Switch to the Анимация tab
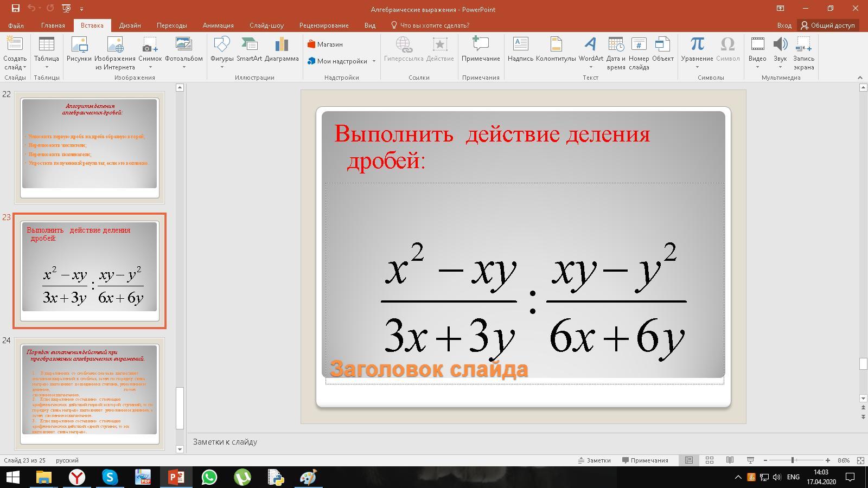The image size is (868, 488). (x=218, y=25)
